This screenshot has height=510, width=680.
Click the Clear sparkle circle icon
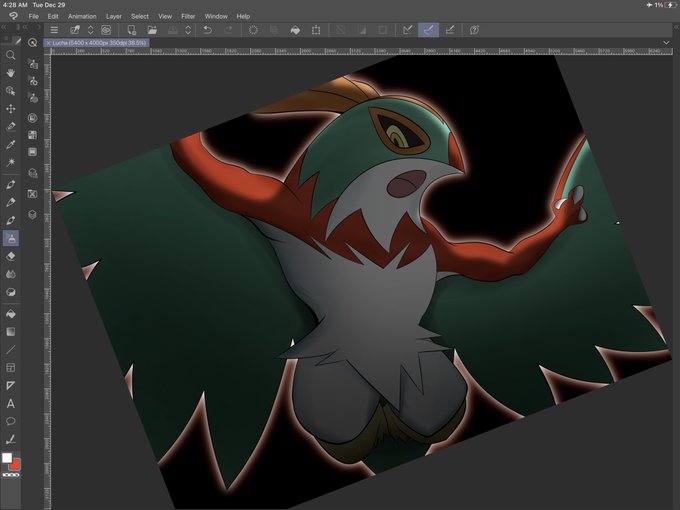pos(253,30)
